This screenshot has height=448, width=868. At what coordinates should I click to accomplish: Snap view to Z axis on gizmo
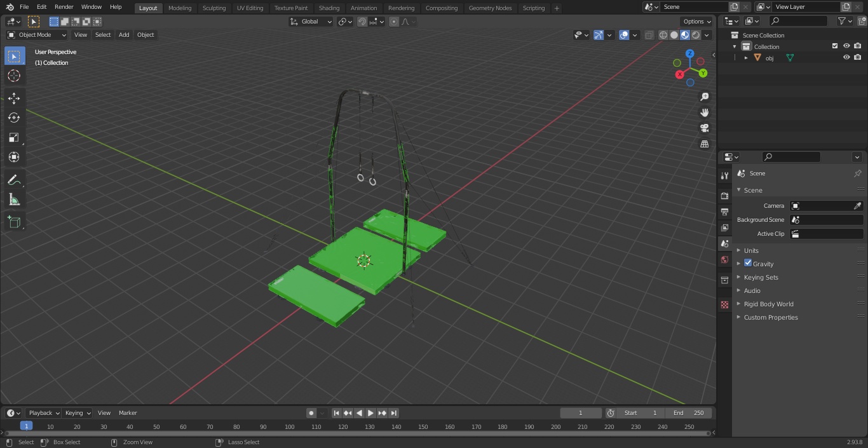click(x=690, y=54)
